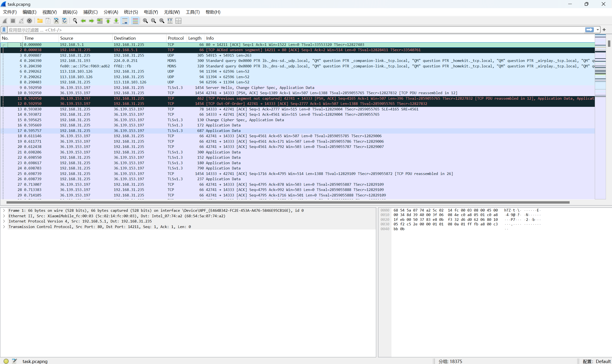Image resolution: width=612 pixels, height=364 pixels.
Task: Open the 电话(Y) menu
Action: click(x=151, y=12)
